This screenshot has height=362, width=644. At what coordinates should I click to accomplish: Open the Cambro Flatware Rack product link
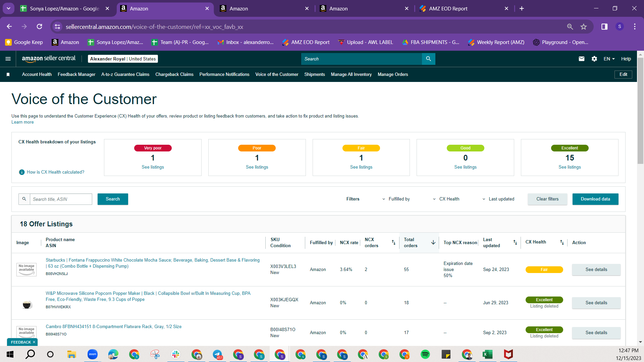114,327
